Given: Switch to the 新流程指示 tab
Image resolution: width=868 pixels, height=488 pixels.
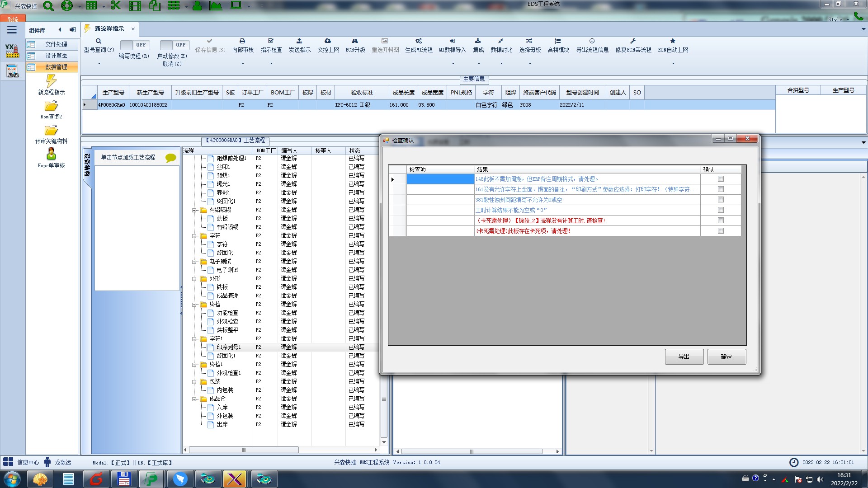Looking at the screenshot, I should click(x=109, y=29).
